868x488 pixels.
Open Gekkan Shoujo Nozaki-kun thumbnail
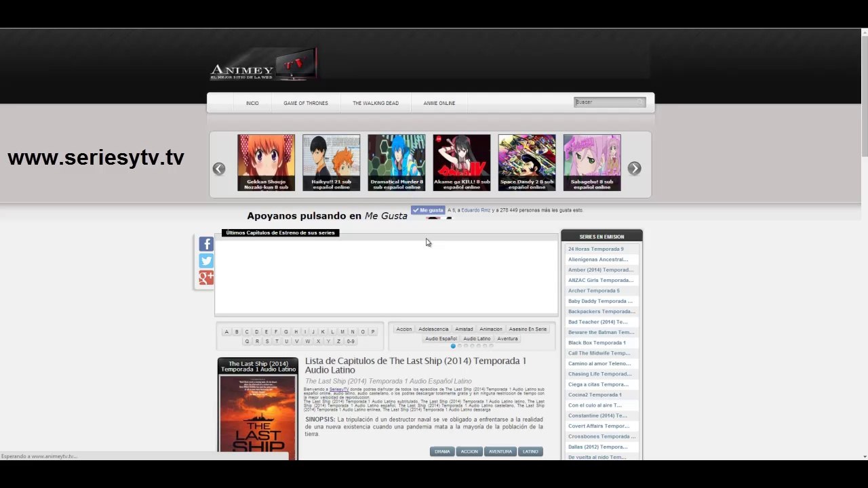pyautogui.click(x=267, y=163)
